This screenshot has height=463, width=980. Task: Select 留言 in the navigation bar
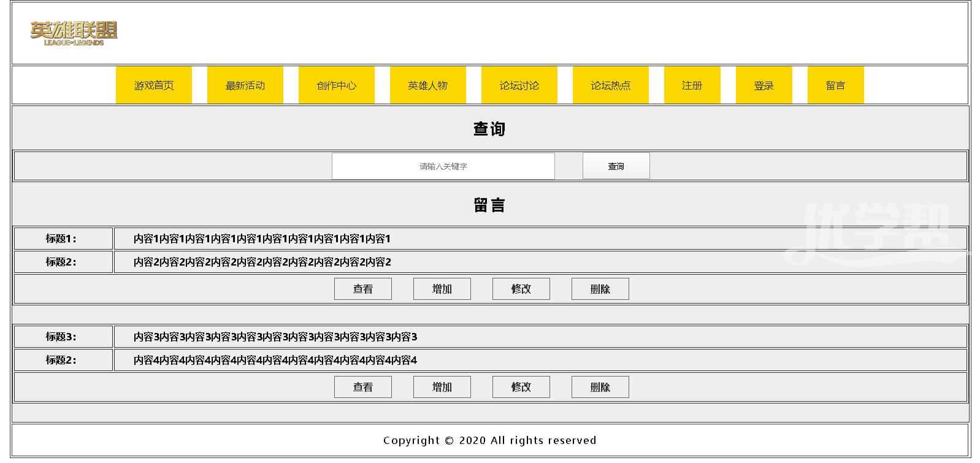835,85
